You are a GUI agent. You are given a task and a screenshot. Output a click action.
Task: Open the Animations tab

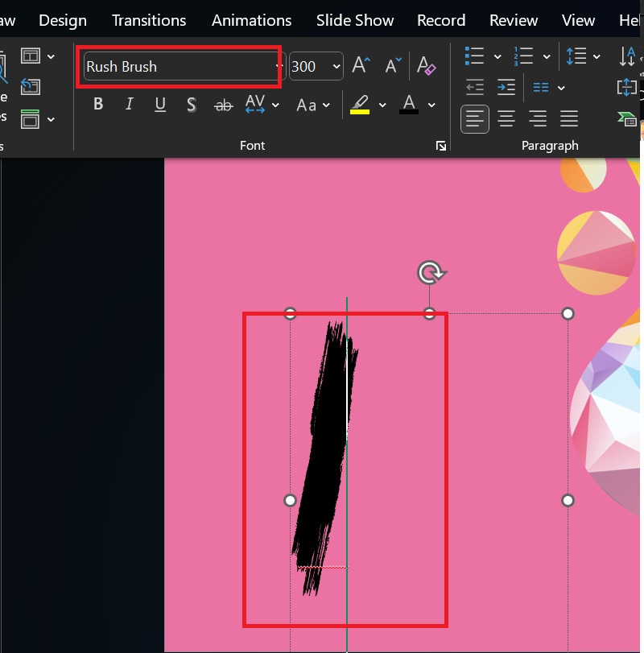[x=251, y=20]
